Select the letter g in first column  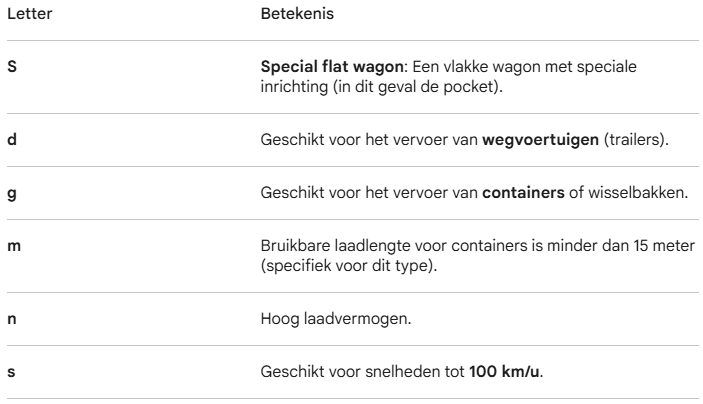12,192
